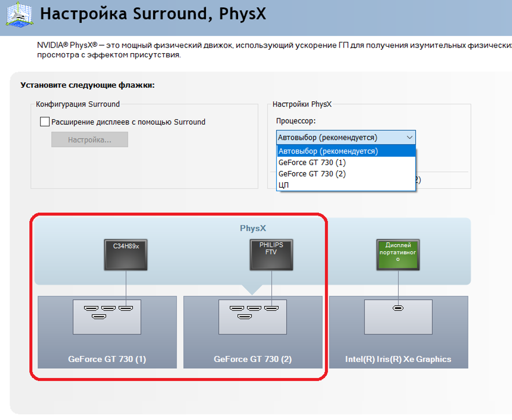This screenshot has width=512, height=420.
Task: Click the lone bottom port on GT 730 (2)
Action: tap(244, 317)
